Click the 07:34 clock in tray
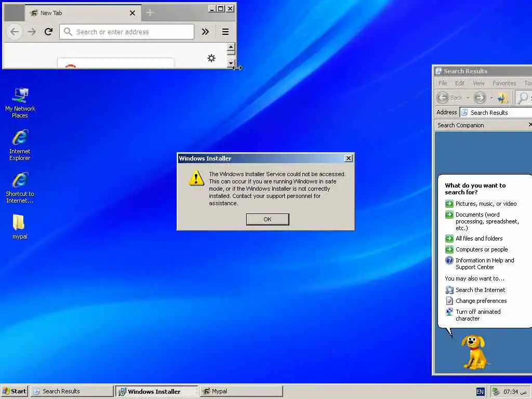The height and width of the screenshot is (399, 532). (514, 392)
